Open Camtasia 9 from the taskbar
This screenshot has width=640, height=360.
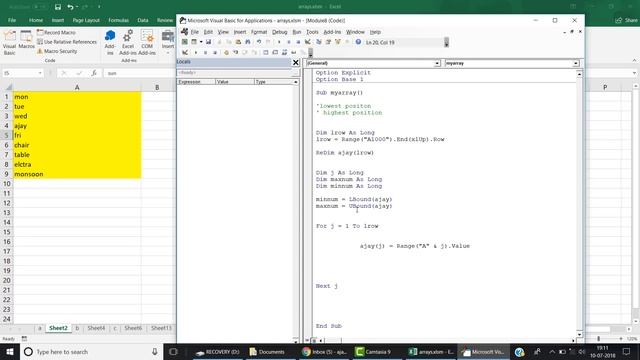(373, 352)
